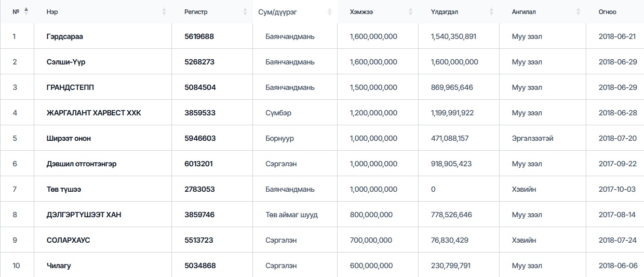Click the sort icon in Хэмжээ header
This screenshot has width=644, height=277.
coord(410,11)
